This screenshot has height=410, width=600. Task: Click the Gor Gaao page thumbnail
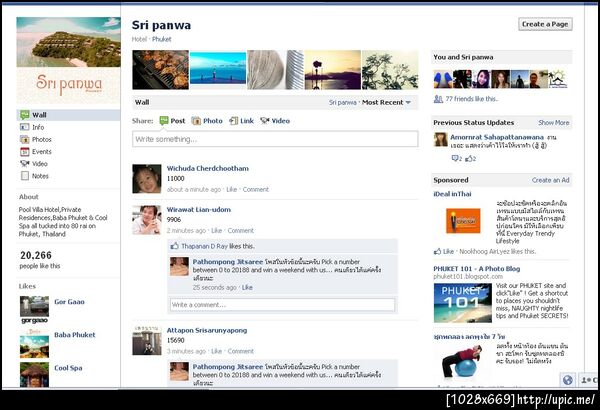[x=34, y=310]
